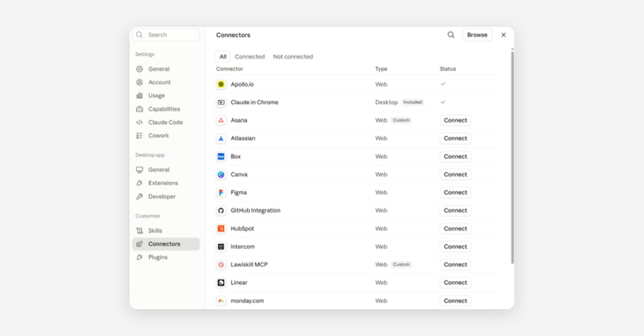Viewport: 644px width, 336px height.
Task: Click the Claude Code brackets icon
Action: point(139,122)
